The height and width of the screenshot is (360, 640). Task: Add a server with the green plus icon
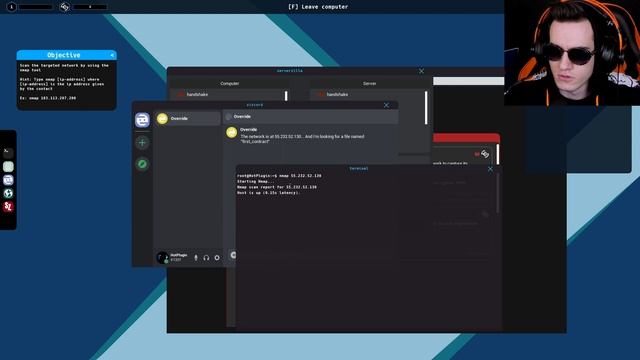[x=142, y=142]
